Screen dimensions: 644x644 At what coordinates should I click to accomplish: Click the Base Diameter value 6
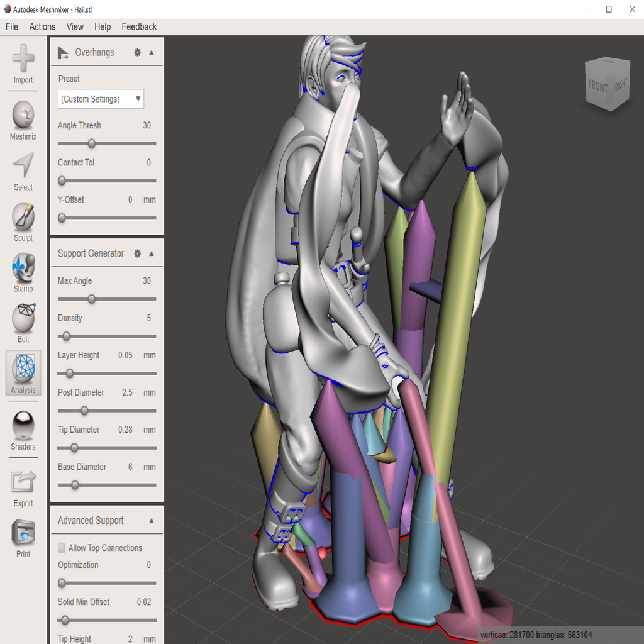tap(130, 467)
